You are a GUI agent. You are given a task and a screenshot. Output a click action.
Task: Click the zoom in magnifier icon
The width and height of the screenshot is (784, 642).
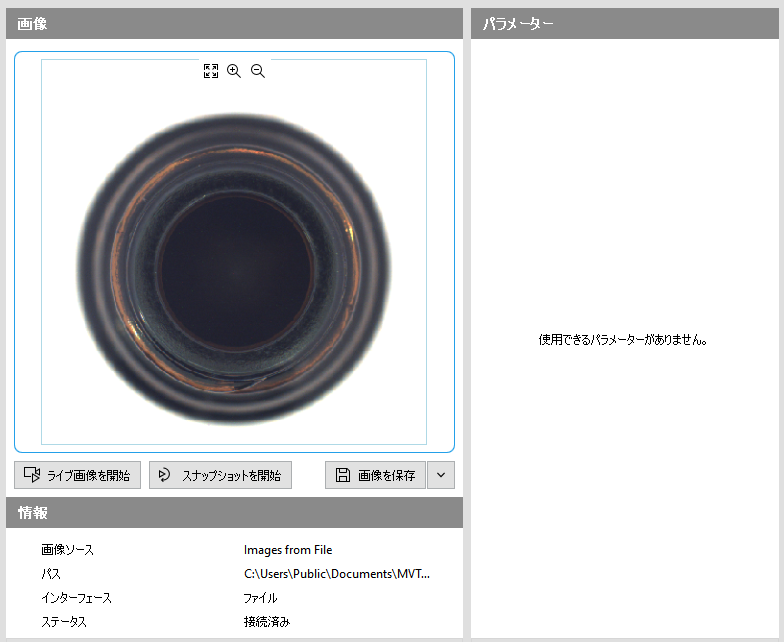click(x=234, y=71)
